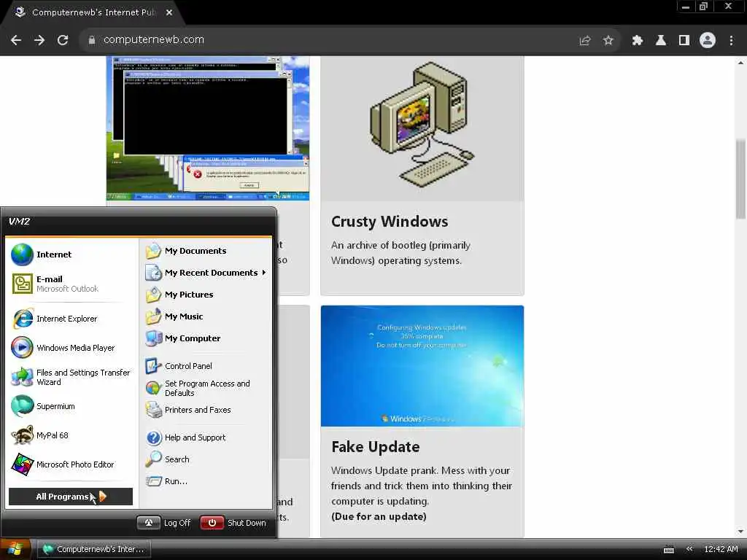This screenshot has height=560, width=747.
Task: Bookmark this page with star icon
Action: 608,41
